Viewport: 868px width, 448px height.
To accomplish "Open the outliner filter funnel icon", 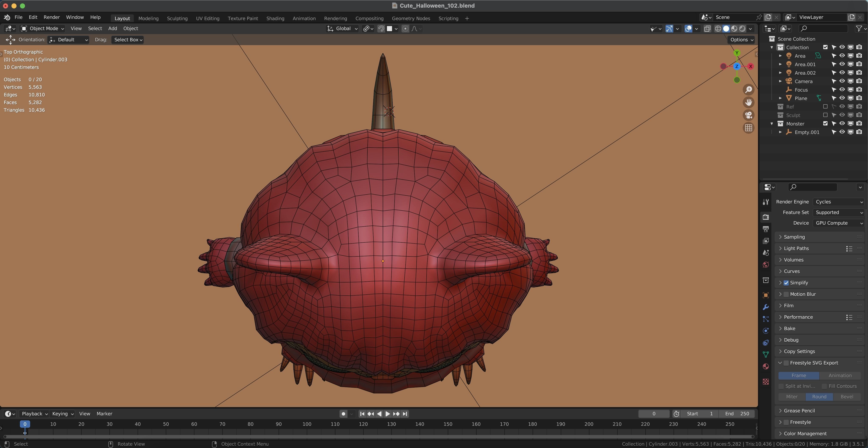I will 859,29.
